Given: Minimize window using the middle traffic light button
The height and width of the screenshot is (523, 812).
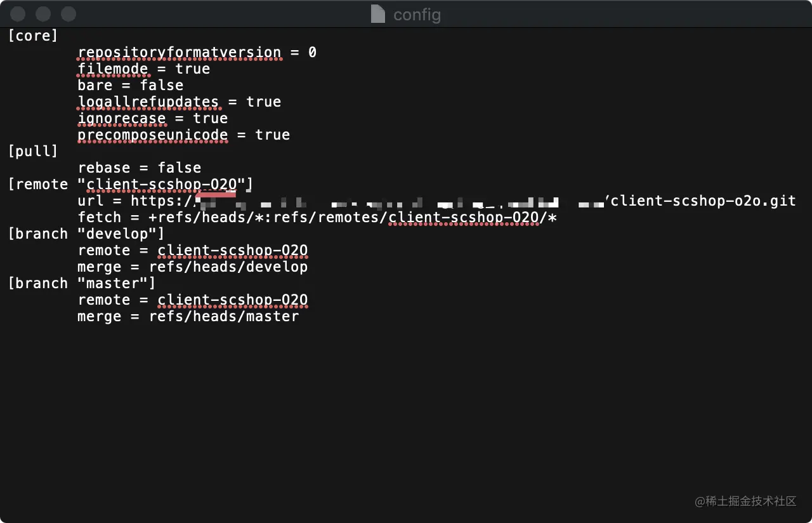Looking at the screenshot, I should pyautogui.click(x=43, y=14).
